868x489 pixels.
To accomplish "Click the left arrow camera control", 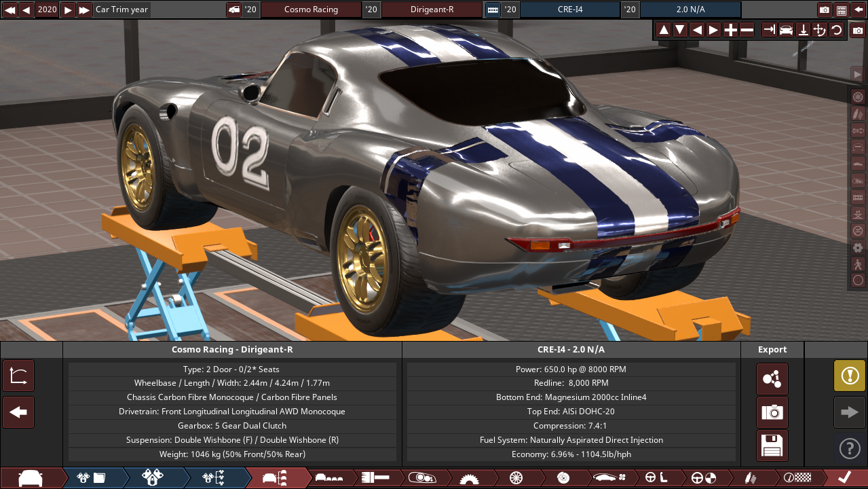I will click(x=697, y=30).
